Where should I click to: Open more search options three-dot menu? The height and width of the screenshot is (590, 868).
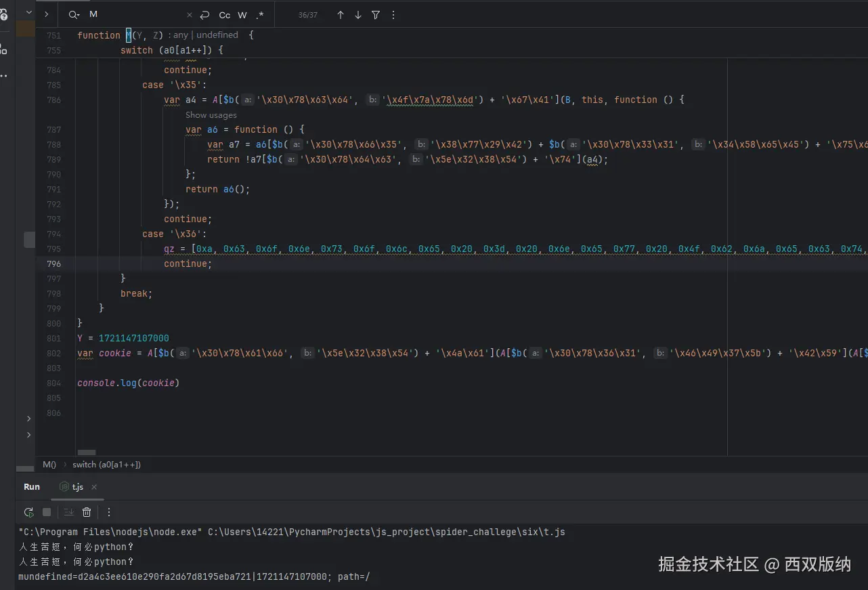click(x=393, y=15)
